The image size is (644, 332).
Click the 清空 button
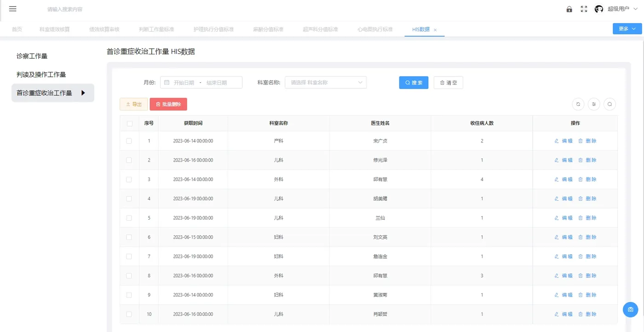(x=448, y=82)
